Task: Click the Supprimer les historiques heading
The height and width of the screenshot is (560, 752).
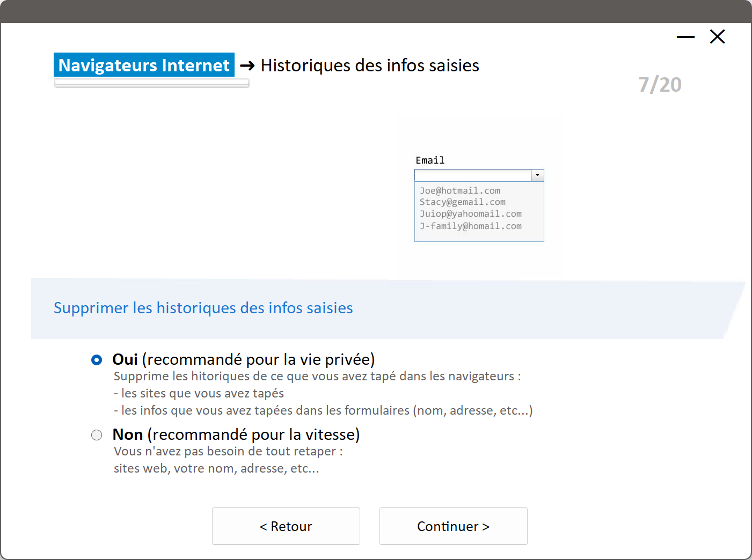Action: (203, 308)
